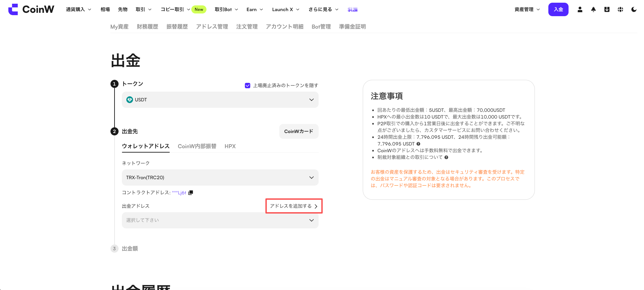Click the promotional $1M banner icon
The image size is (644, 290).
pos(353,9)
